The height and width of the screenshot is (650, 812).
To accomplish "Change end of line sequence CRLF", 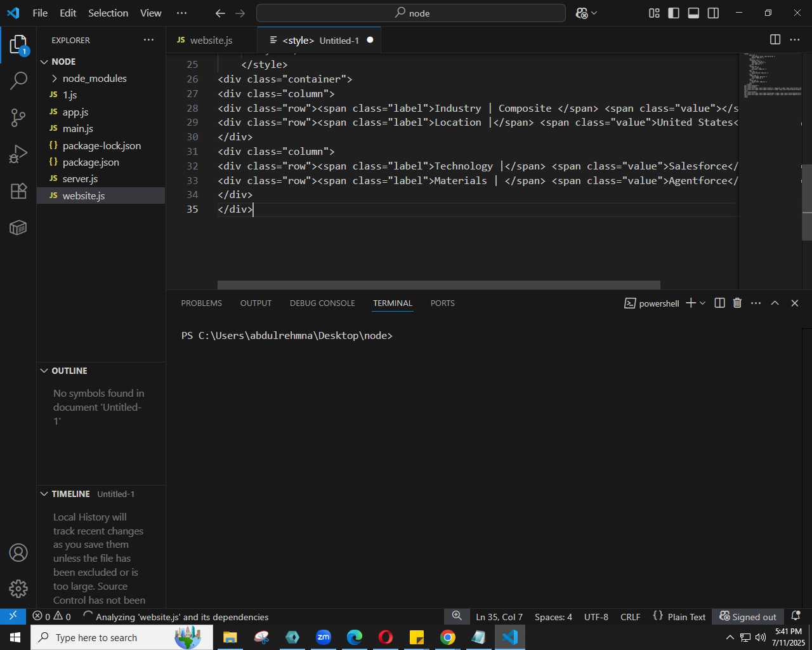I will (x=630, y=616).
